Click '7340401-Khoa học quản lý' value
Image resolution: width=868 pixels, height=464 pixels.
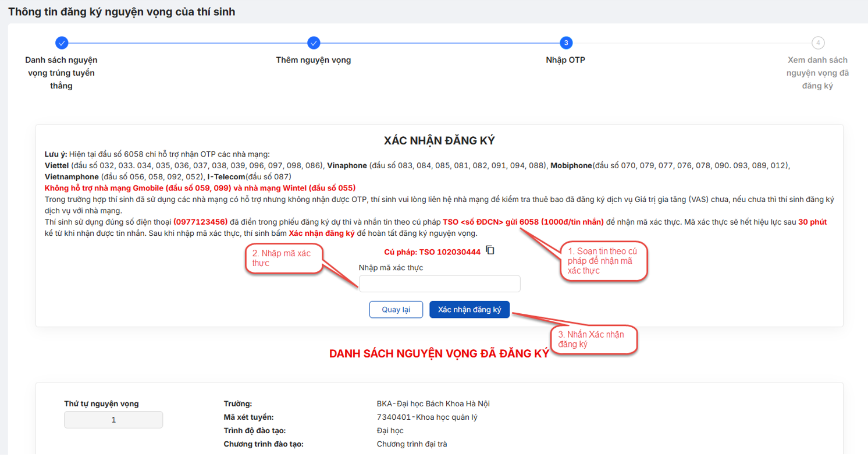[x=428, y=417]
